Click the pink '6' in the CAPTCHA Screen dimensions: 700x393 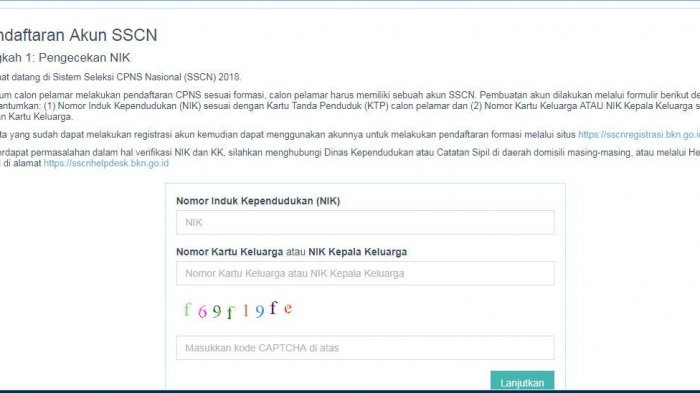click(202, 312)
